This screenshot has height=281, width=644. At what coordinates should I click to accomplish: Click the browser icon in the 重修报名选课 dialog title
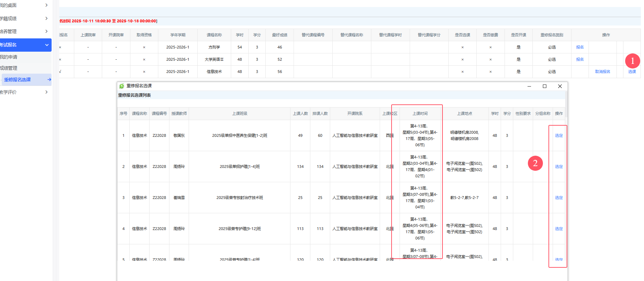pyautogui.click(x=122, y=86)
